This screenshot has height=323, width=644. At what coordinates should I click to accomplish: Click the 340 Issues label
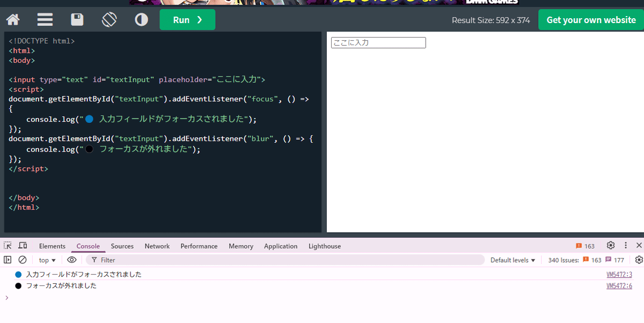(x=563, y=260)
